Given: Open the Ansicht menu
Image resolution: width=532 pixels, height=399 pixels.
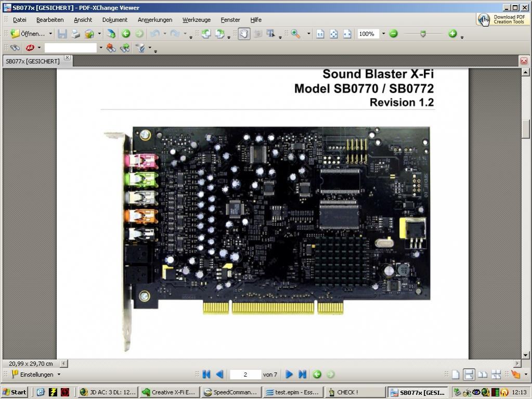Looking at the screenshot, I should pyautogui.click(x=83, y=20).
